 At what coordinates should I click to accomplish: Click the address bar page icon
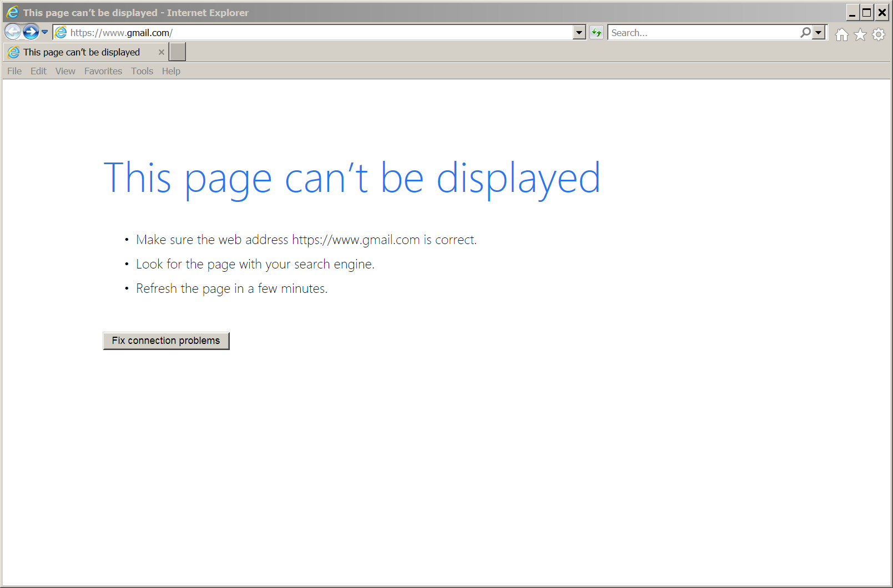tap(61, 33)
